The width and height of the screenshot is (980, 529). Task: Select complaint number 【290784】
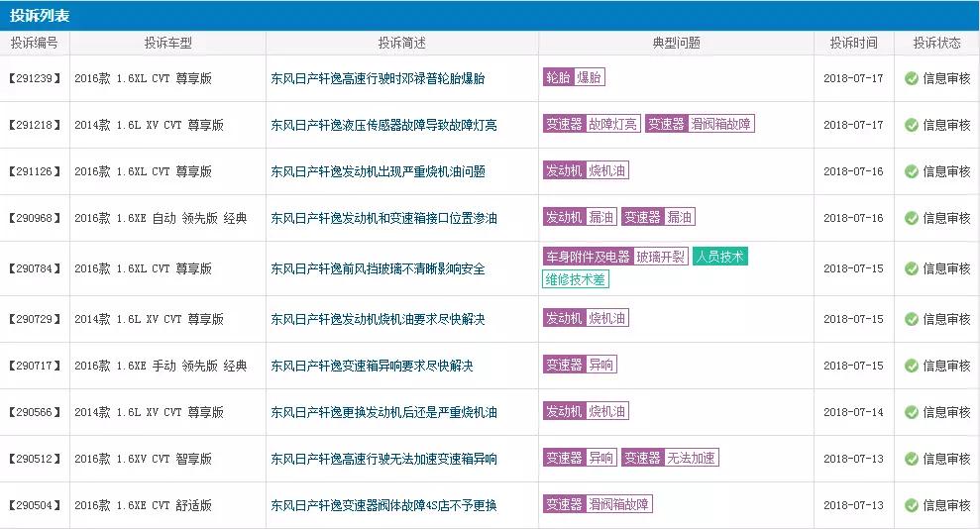pyautogui.click(x=35, y=268)
